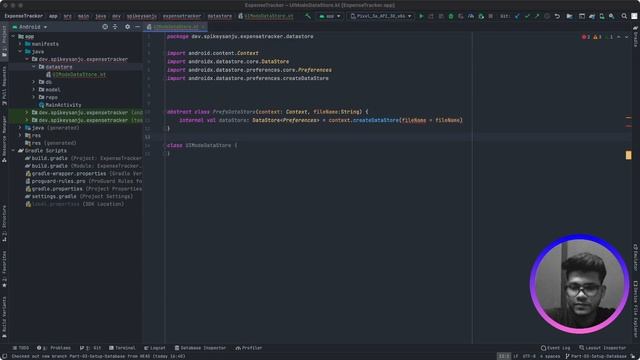Image resolution: width=640 pixels, height=360 pixels.
Task: Collapse the app module tree node
Action: pos(13,36)
